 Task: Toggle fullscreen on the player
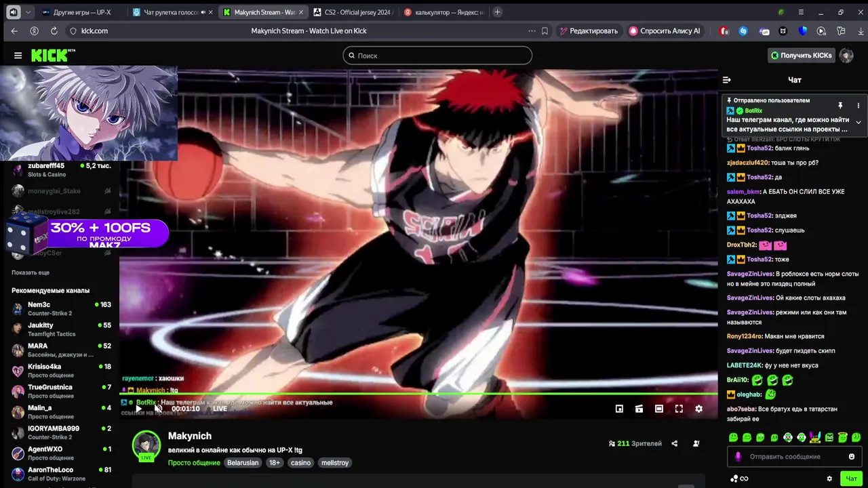click(679, 409)
